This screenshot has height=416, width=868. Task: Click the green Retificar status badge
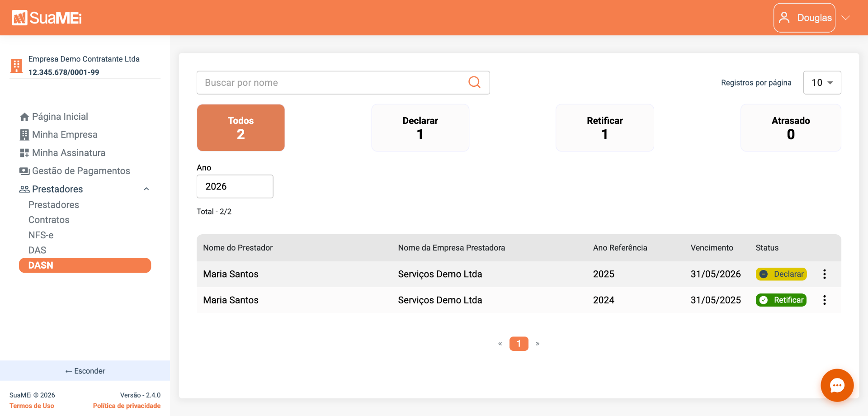tap(781, 300)
